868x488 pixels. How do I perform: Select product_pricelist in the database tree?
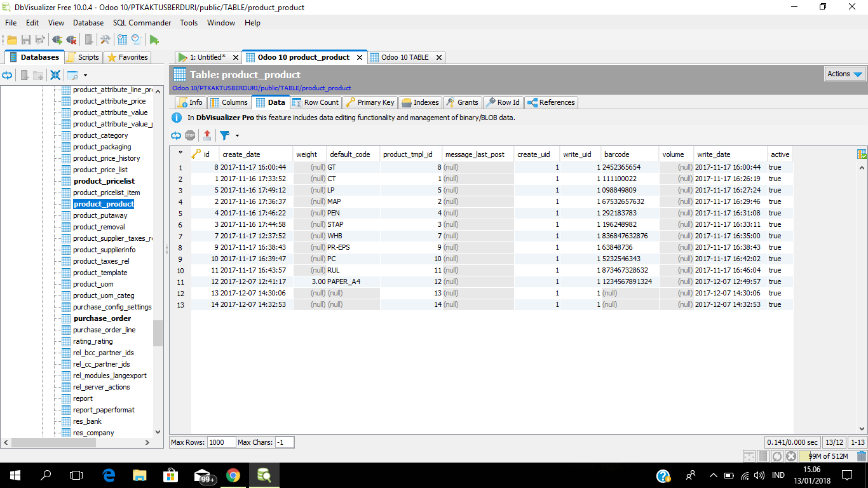coord(104,181)
